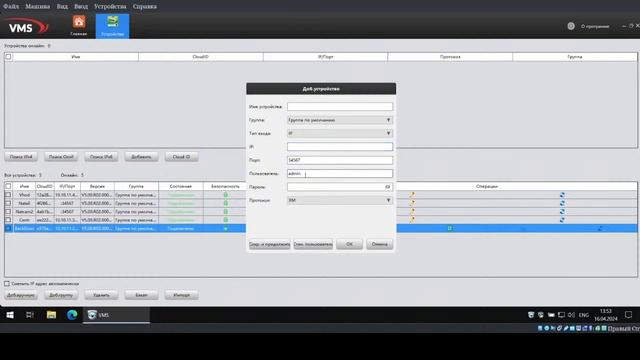Focus the device name input field
Viewport: 640px width, 360px height.
tap(340, 107)
